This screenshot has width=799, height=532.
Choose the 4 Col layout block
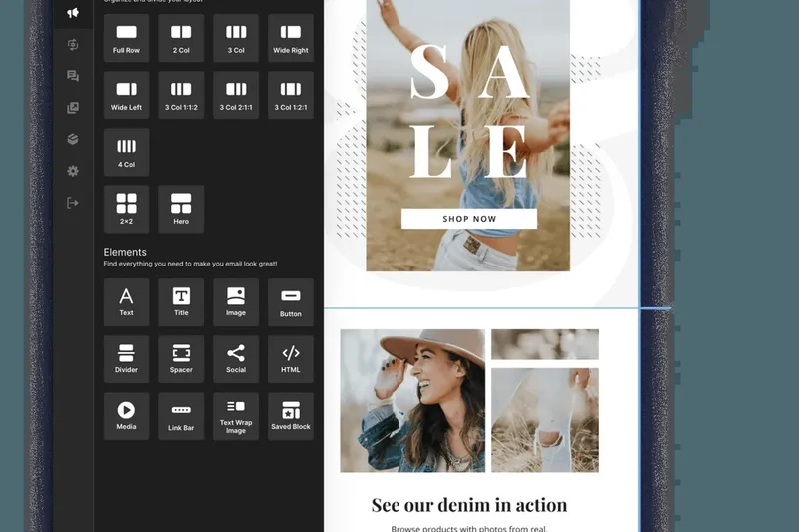(x=127, y=153)
